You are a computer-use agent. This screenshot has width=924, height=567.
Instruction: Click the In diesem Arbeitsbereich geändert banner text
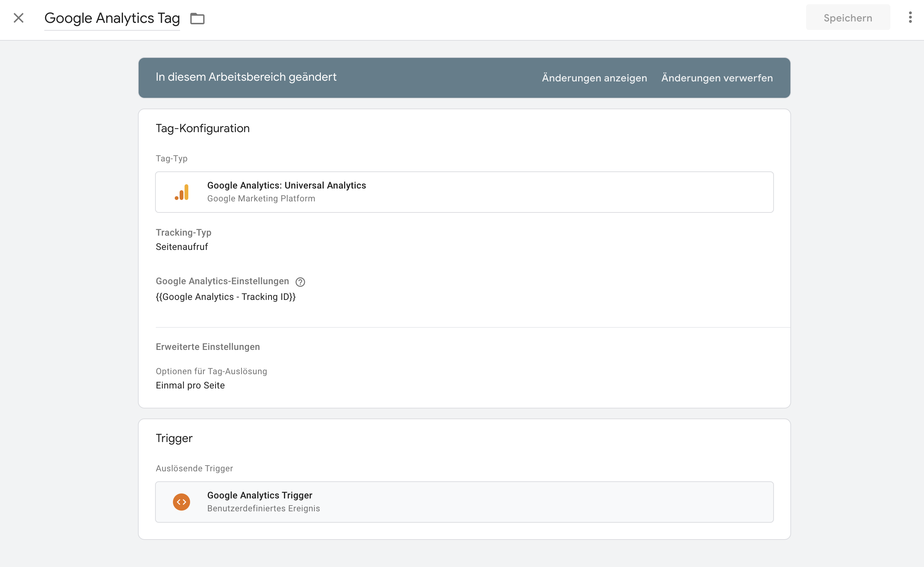[246, 77]
